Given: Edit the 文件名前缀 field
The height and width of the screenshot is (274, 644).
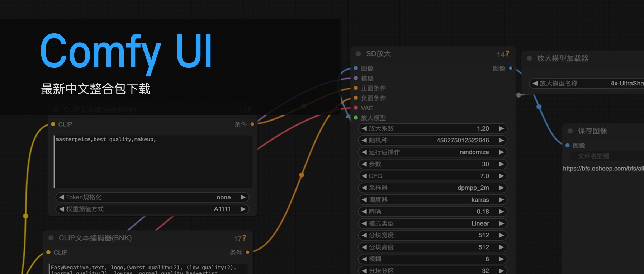Looking at the screenshot, I should [607, 156].
